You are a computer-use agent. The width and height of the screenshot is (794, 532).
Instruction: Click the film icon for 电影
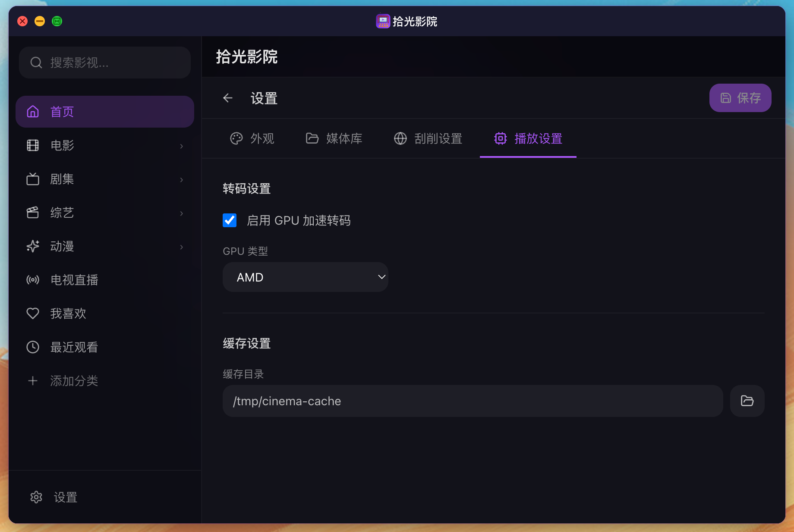pyautogui.click(x=33, y=145)
